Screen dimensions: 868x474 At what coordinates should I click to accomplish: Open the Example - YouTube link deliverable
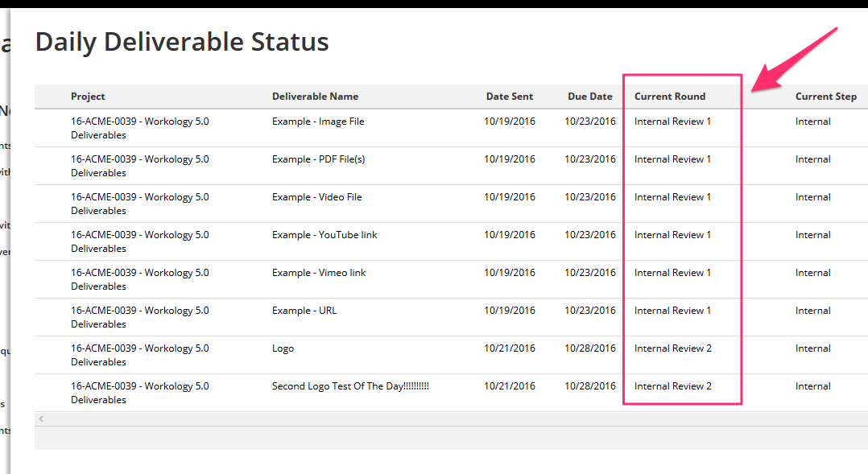tap(324, 234)
